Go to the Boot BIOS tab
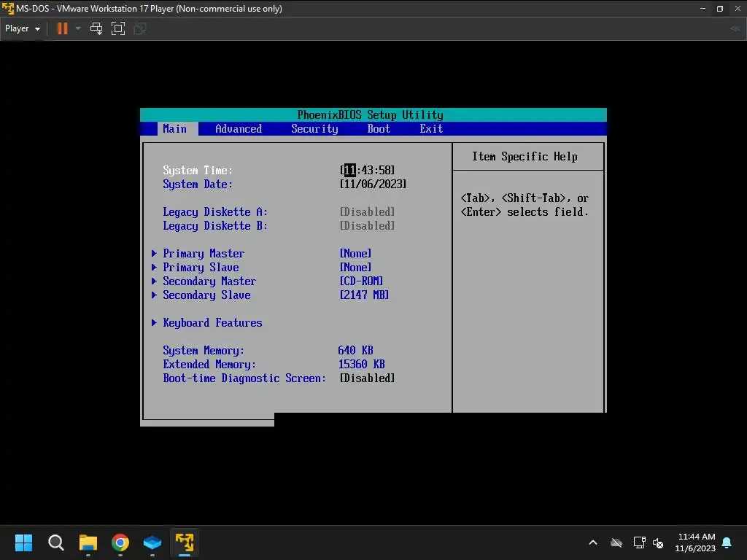The width and height of the screenshot is (747, 560). [379, 128]
